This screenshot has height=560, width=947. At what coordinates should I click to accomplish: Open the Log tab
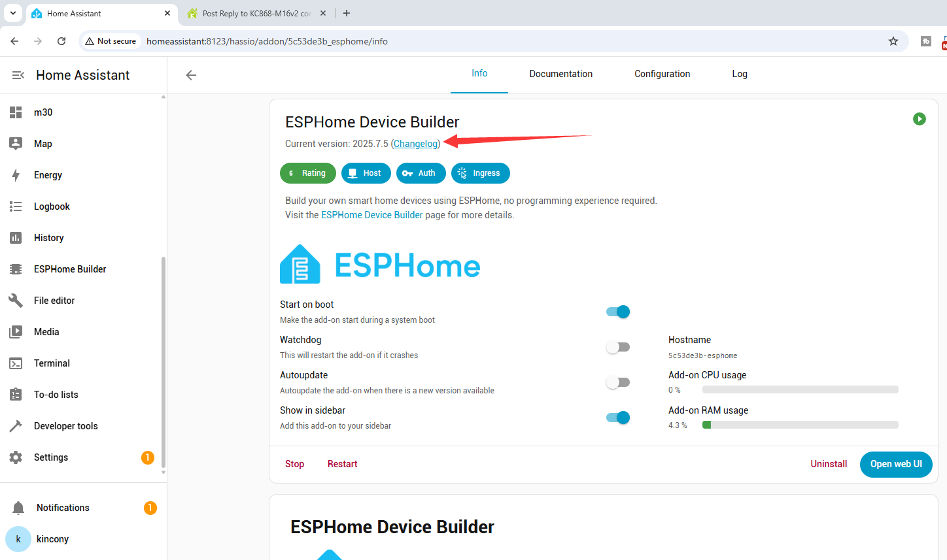(739, 74)
